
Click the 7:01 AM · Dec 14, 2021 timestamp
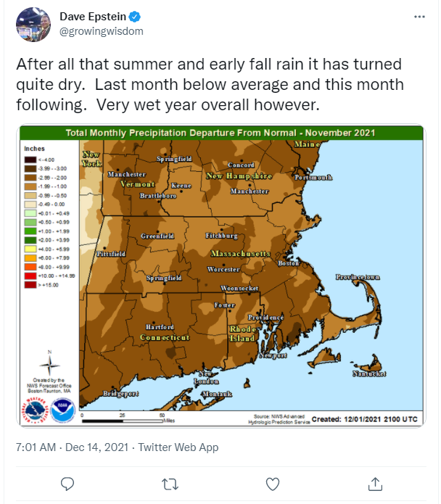click(x=73, y=447)
